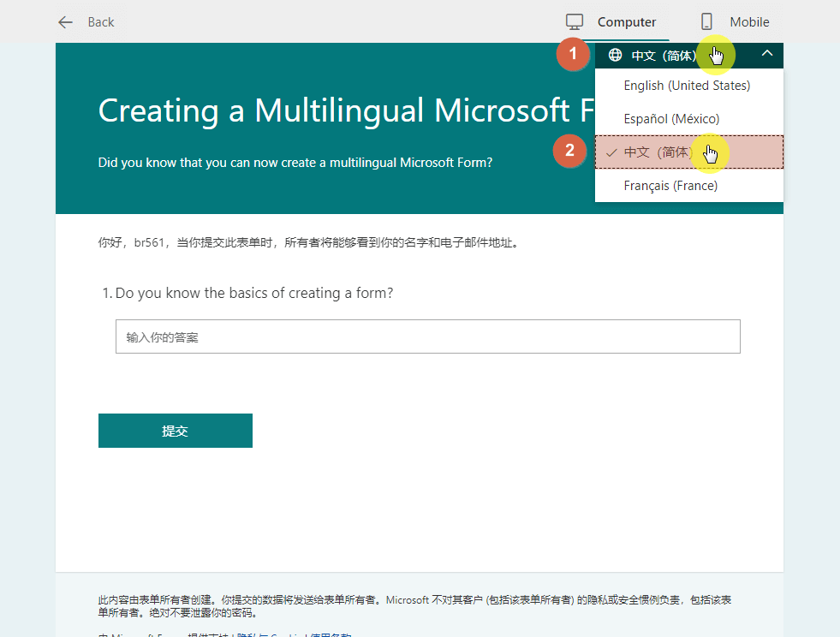The height and width of the screenshot is (637, 840).
Task: Click the Back arrow icon
Action: (65, 22)
